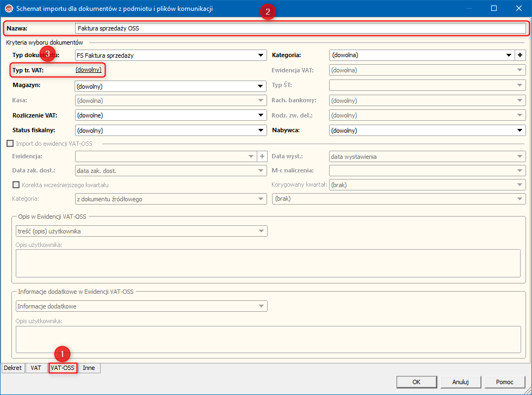This screenshot has width=532, height=395.
Task: Open the Inne tab
Action: [x=89, y=368]
